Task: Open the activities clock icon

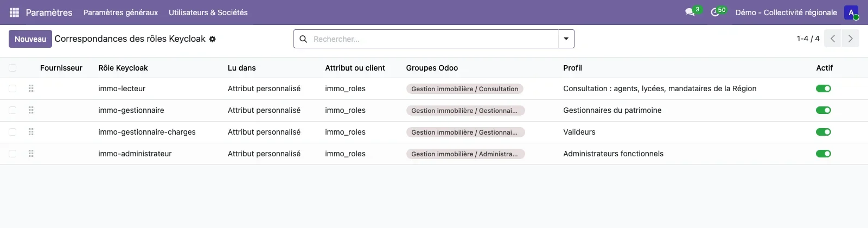Action: pos(715,12)
